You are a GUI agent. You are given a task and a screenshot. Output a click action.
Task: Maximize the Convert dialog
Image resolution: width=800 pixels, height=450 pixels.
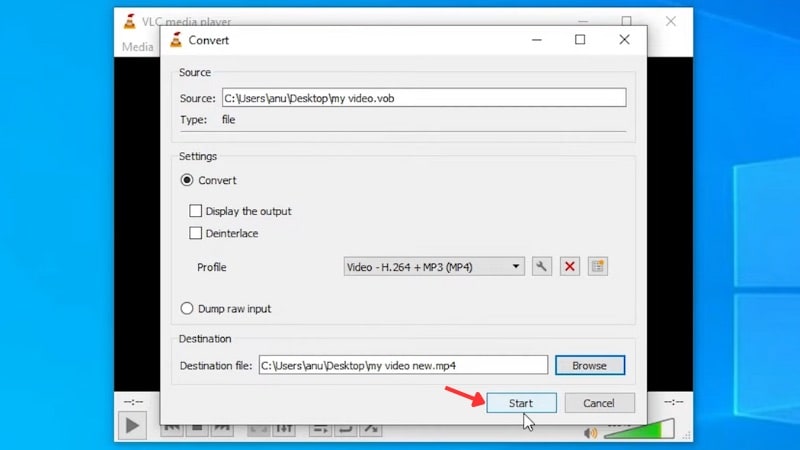click(x=580, y=40)
